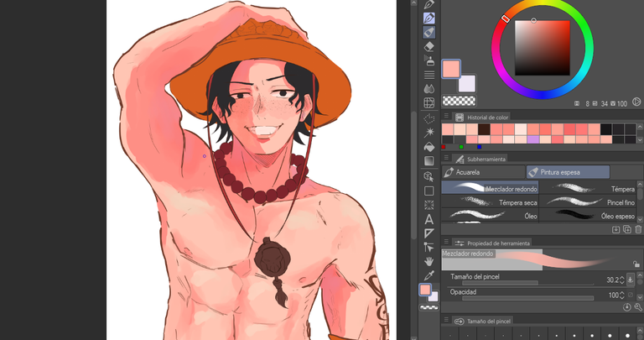Open Tamaño del pincel tab
Viewport: 644px width, 340px height.
click(x=483, y=321)
